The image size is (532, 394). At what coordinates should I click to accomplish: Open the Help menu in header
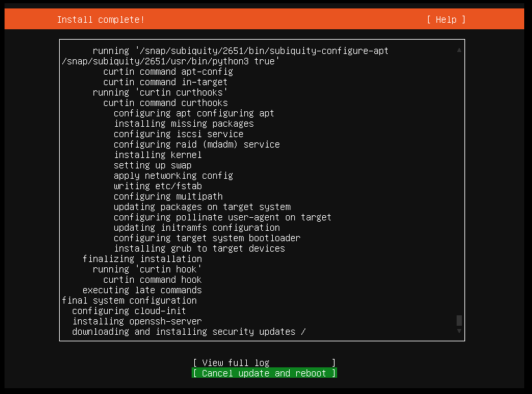pos(446,20)
